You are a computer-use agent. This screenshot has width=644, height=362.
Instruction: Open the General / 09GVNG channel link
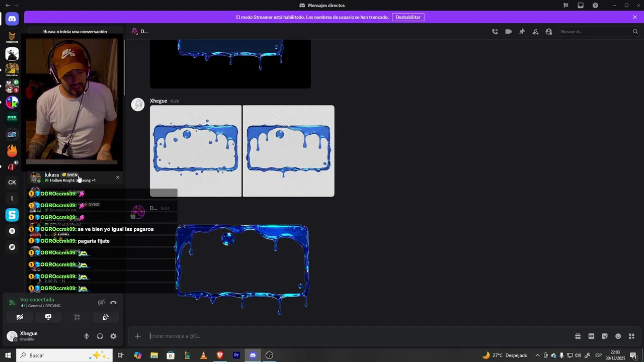[x=42, y=306]
